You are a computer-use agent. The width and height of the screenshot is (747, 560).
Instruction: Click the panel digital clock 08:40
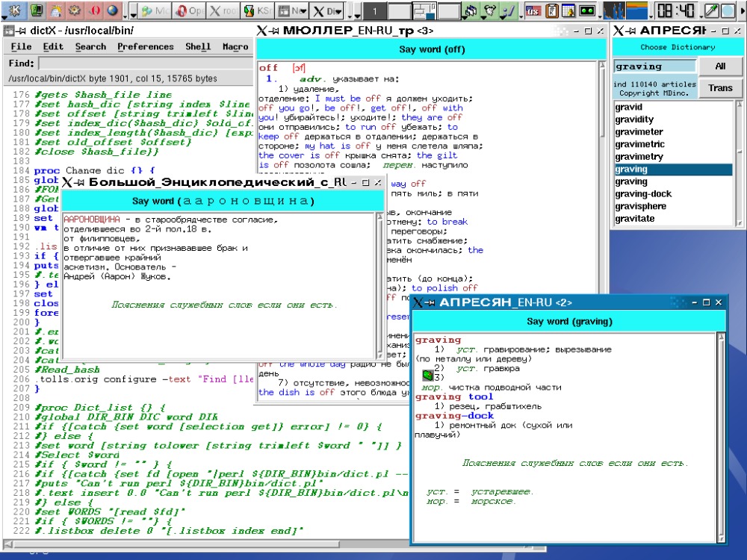(675, 10)
